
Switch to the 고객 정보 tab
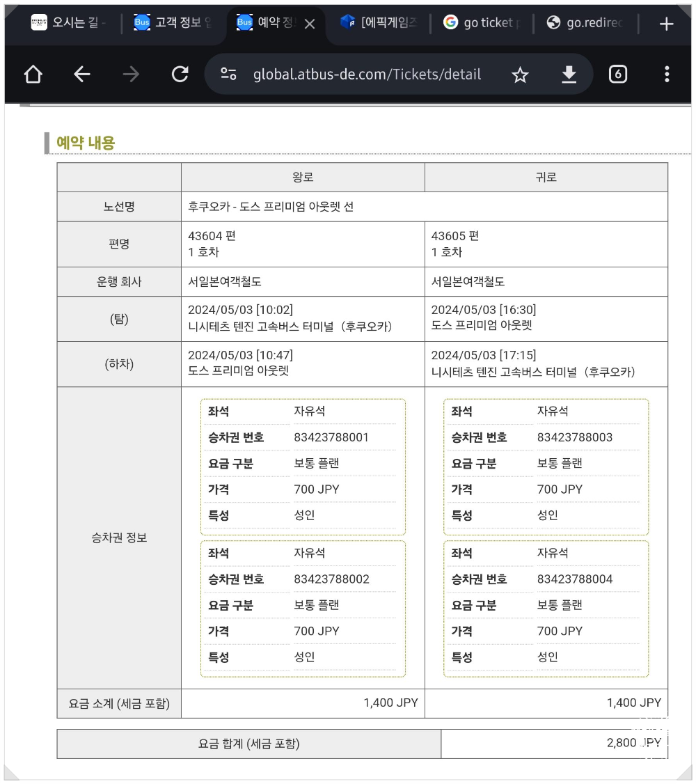(x=173, y=22)
